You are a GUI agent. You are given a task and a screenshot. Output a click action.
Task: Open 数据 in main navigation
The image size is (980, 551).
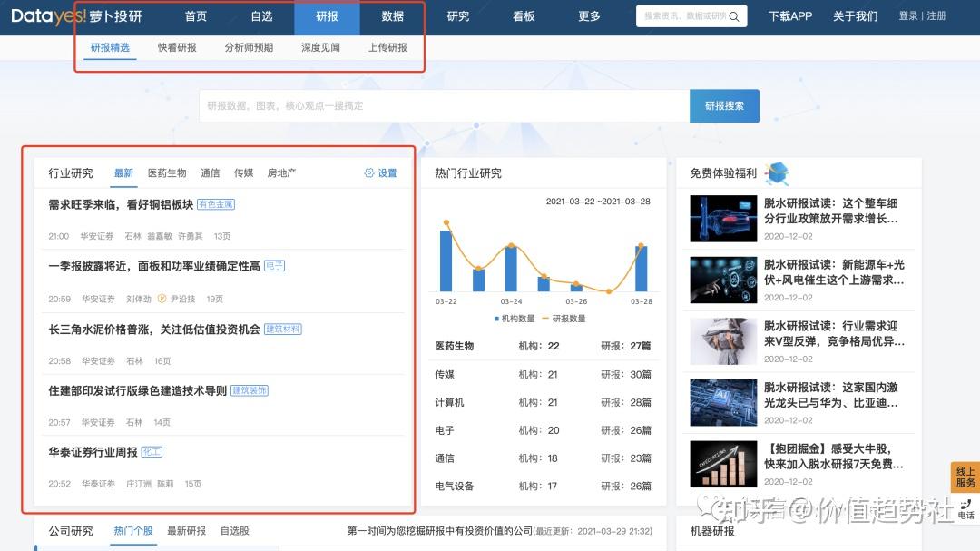click(x=393, y=16)
